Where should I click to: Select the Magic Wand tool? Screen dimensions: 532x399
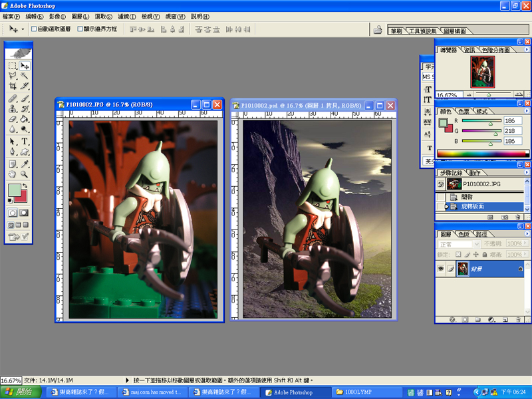[25, 76]
